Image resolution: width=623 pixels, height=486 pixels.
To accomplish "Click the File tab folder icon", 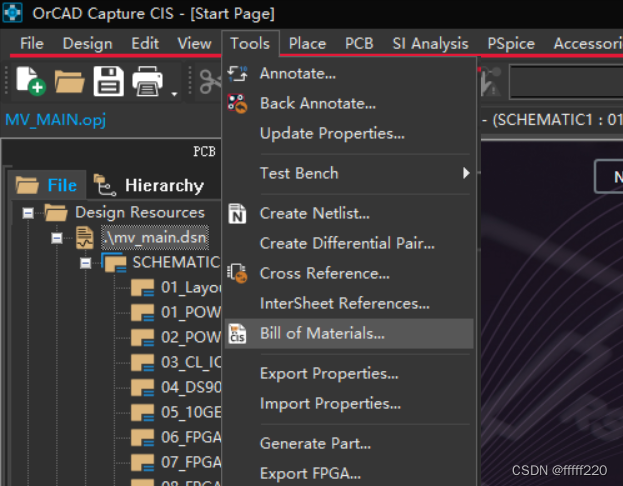I will click(x=27, y=185).
